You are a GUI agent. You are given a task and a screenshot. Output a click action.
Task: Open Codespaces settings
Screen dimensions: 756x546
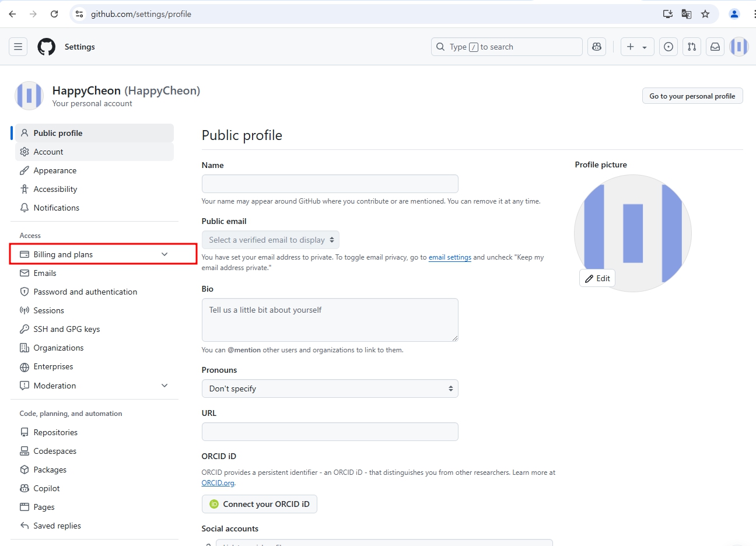click(x=94, y=451)
